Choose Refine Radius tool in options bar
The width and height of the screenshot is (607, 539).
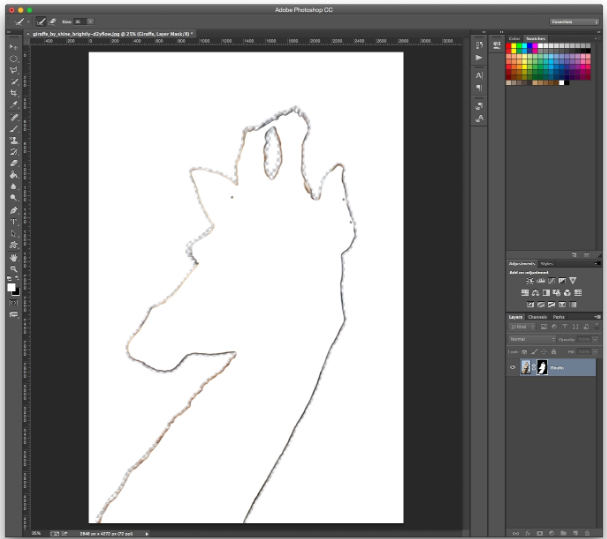[x=41, y=22]
